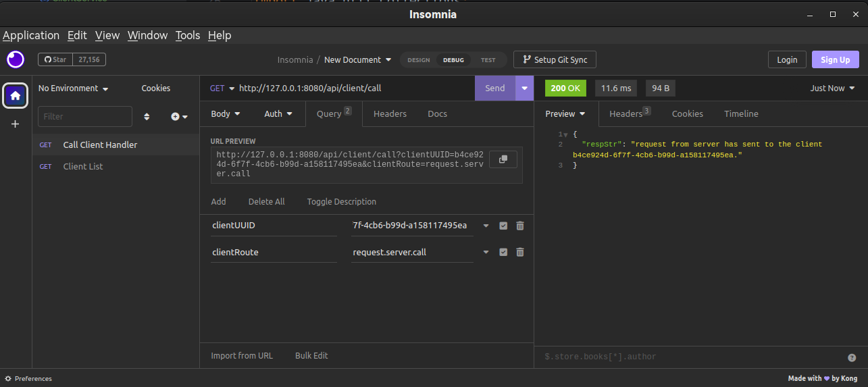The width and height of the screenshot is (868, 387).
Task: Click the request URL input field
Action: pos(354,88)
